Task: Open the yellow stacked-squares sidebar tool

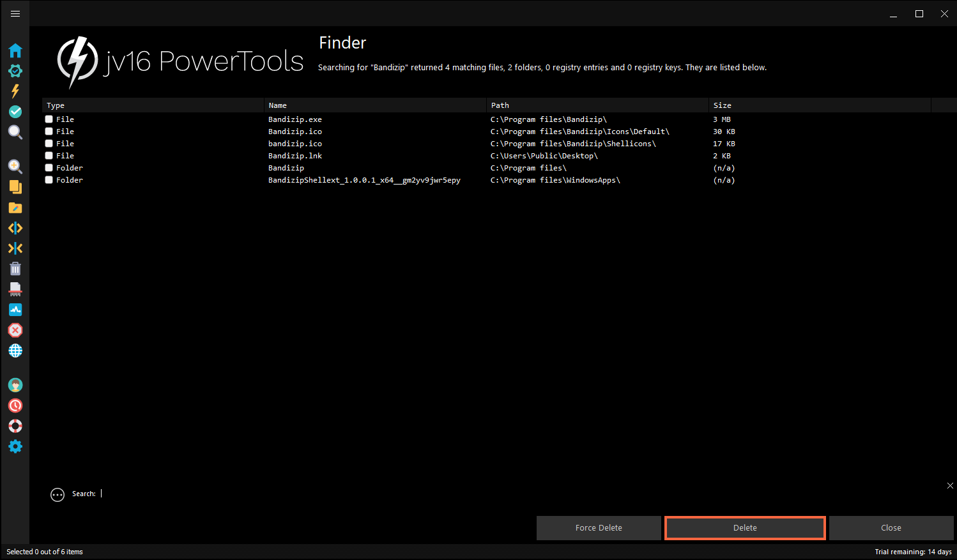Action: coord(15,187)
